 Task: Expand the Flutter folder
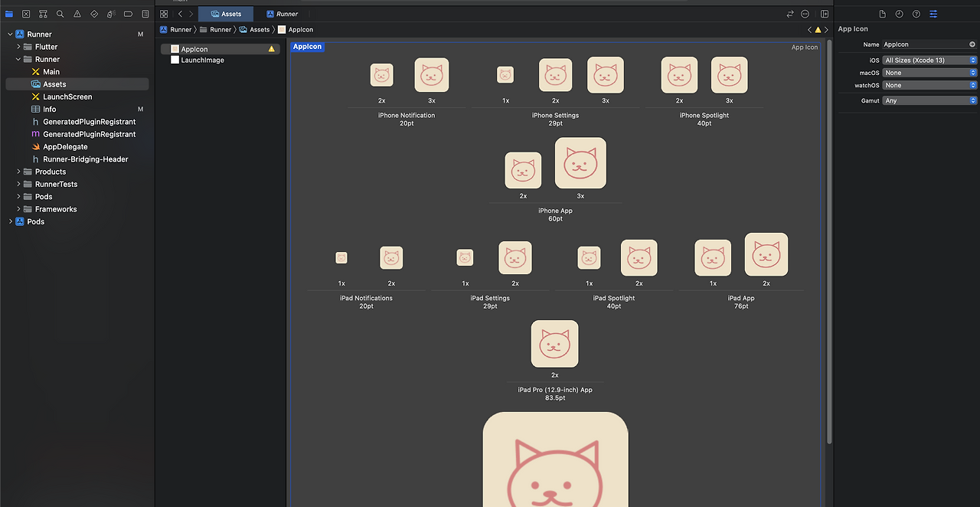(x=18, y=47)
